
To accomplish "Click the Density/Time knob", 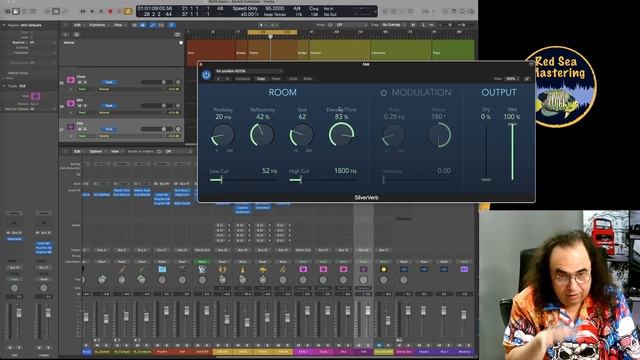I will click(341, 135).
